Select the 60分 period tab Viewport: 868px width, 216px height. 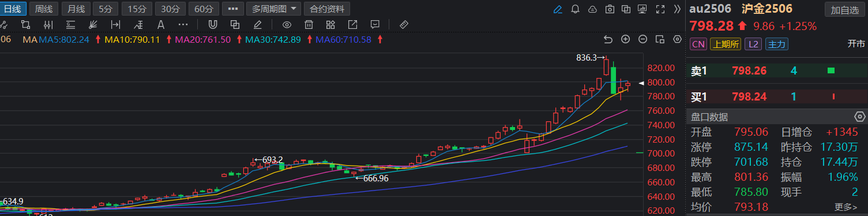click(204, 9)
